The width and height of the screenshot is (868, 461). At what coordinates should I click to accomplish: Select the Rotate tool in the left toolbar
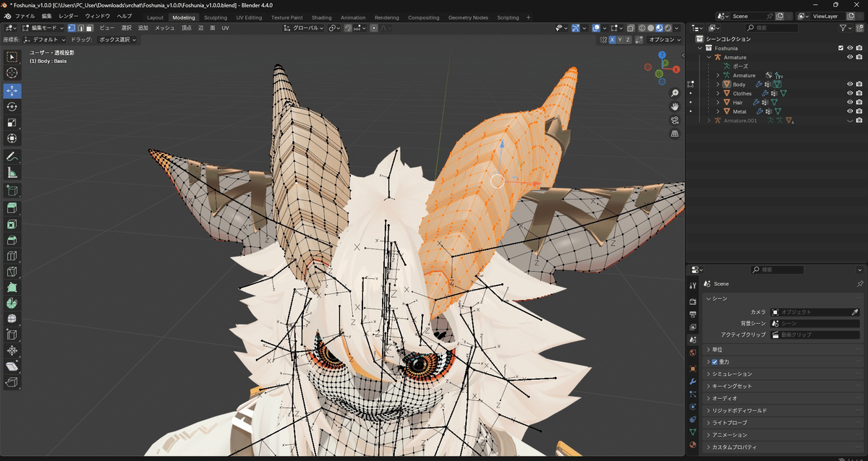click(x=12, y=106)
